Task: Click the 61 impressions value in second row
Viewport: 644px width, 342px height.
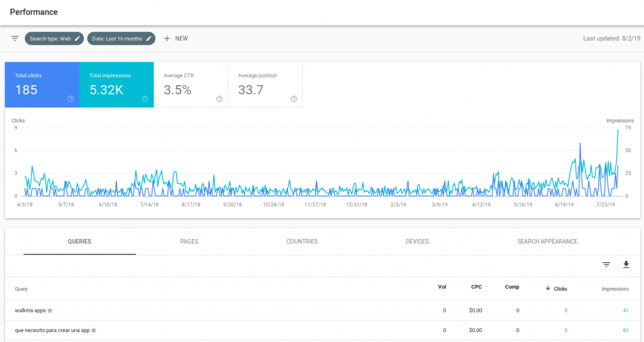Action: pos(626,330)
